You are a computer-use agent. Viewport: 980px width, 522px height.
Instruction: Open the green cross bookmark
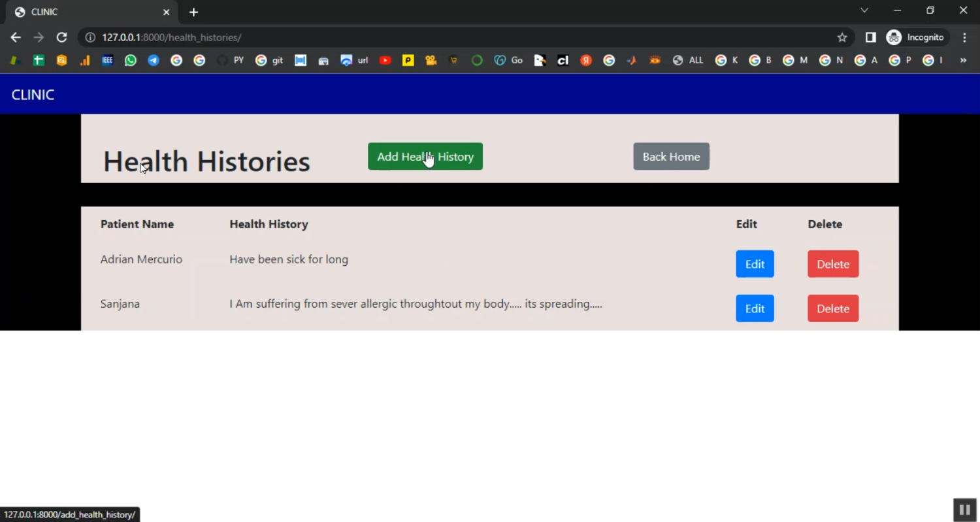[x=39, y=60]
